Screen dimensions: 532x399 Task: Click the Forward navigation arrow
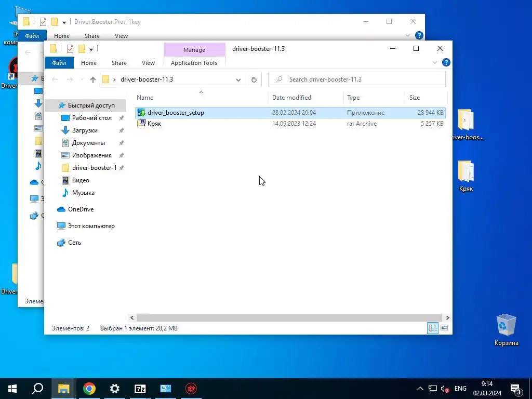[x=70, y=79]
